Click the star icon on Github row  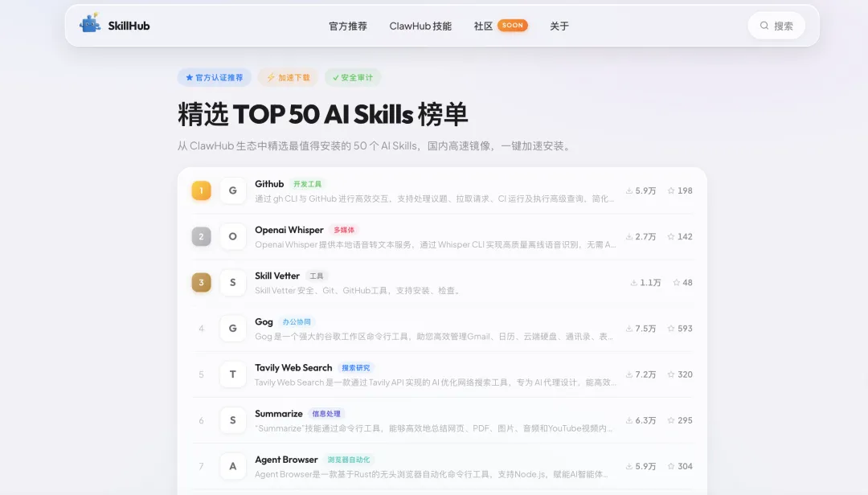click(671, 190)
